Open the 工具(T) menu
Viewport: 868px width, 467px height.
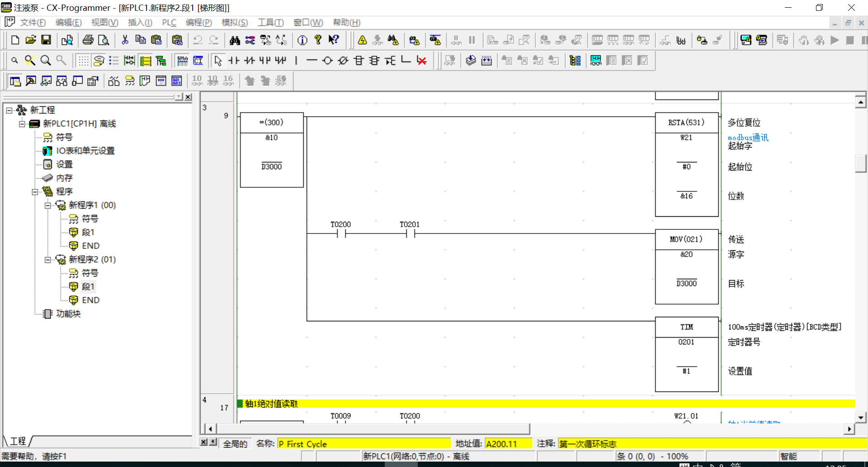[x=270, y=23]
